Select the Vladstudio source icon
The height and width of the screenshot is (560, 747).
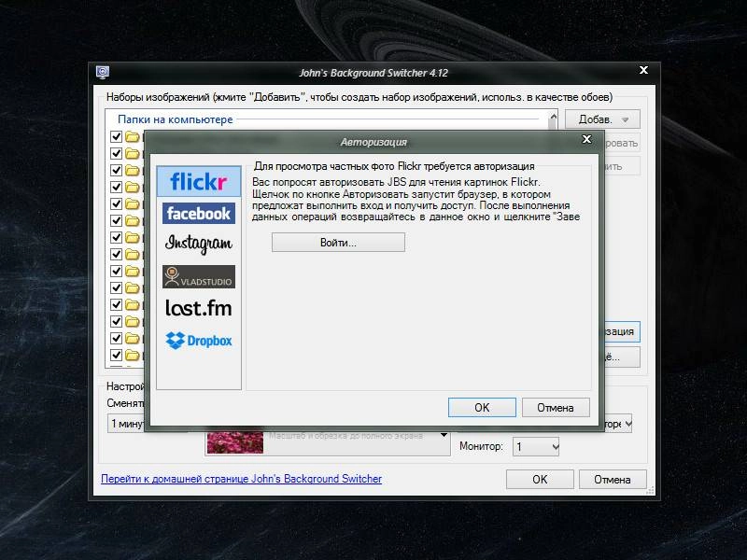click(x=197, y=276)
